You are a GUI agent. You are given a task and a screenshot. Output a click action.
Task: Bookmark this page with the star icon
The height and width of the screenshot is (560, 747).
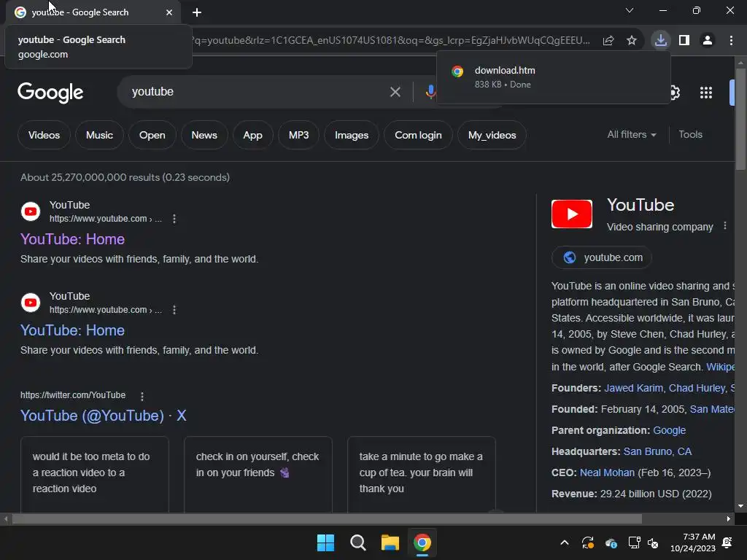click(631, 41)
